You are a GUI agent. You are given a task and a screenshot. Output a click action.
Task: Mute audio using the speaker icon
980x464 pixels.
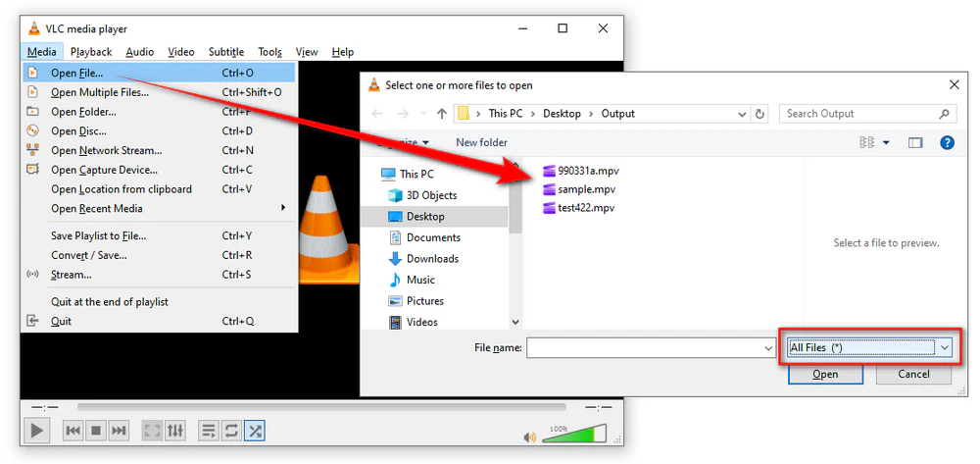[x=529, y=437]
